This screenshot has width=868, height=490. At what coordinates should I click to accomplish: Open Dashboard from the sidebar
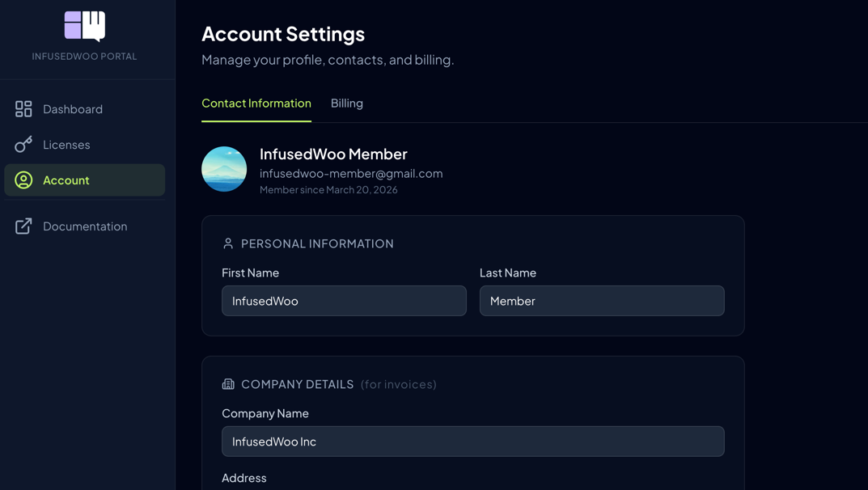[73, 108]
